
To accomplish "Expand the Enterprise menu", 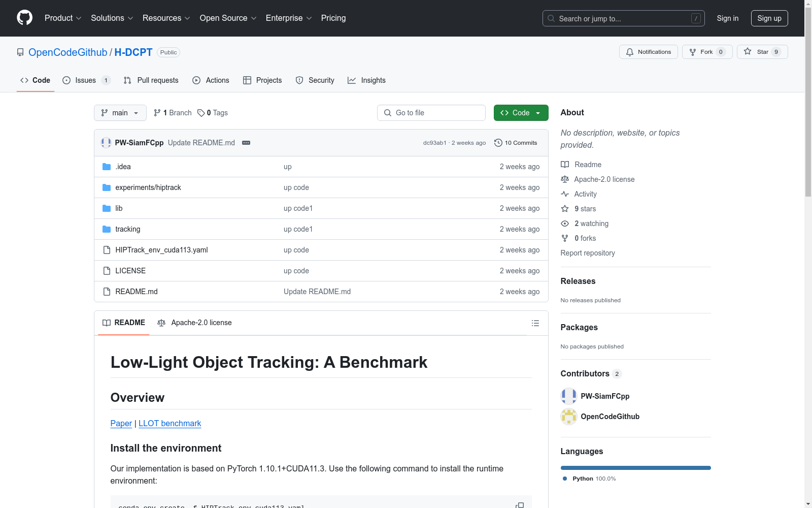I will pos(289,18).
